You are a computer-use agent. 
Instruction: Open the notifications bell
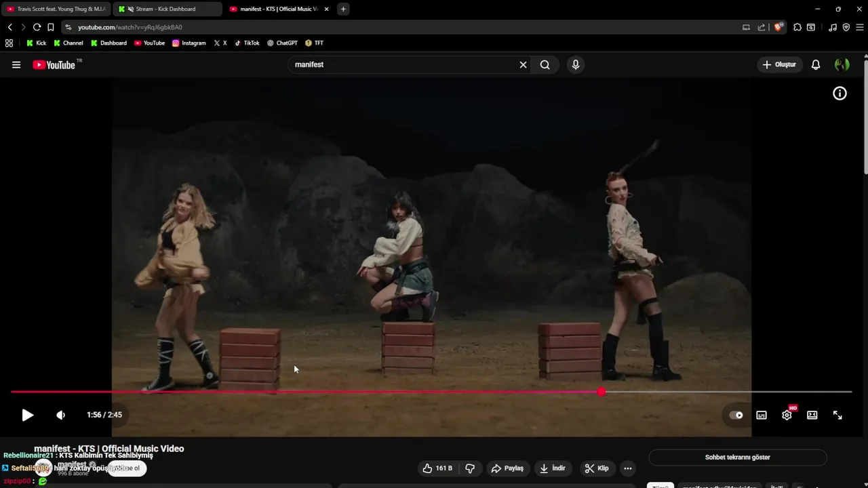pyautogui.click(x=816, y=64)
